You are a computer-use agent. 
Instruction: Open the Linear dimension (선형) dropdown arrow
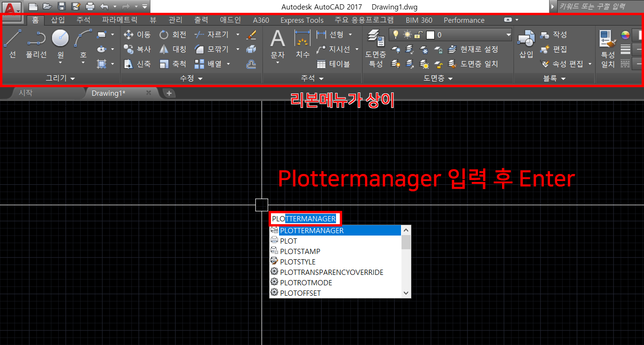point(351,35)
